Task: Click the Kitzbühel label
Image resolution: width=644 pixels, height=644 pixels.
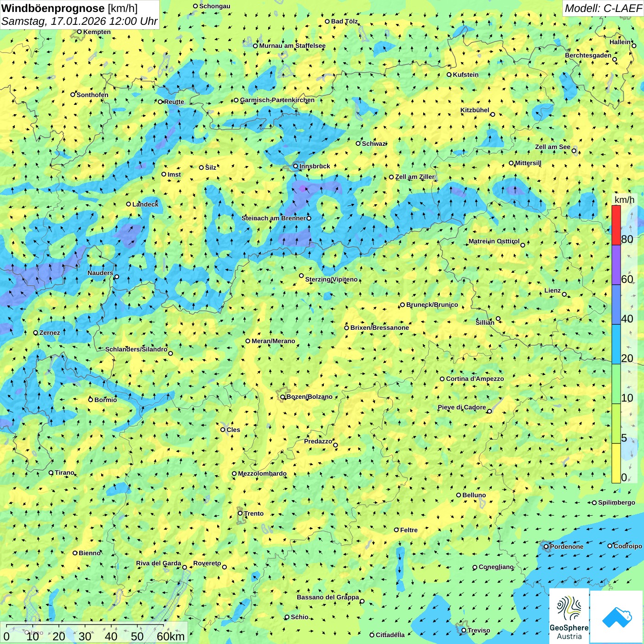Action: 475,110
